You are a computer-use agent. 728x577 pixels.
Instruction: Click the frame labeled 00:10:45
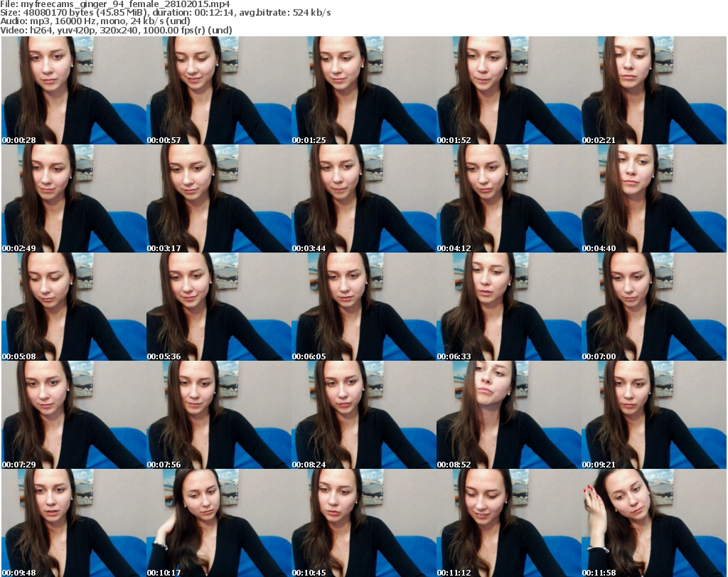[363, 523]
